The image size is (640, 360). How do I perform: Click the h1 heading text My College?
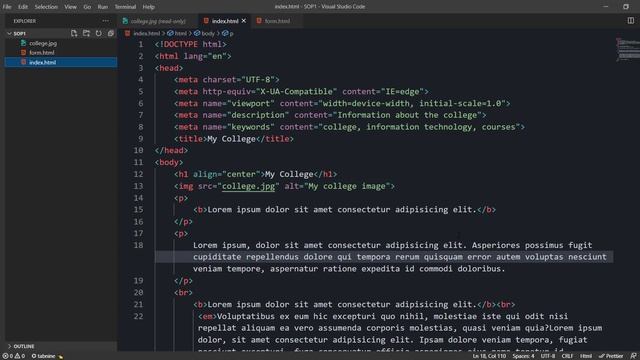click(289, 174)
